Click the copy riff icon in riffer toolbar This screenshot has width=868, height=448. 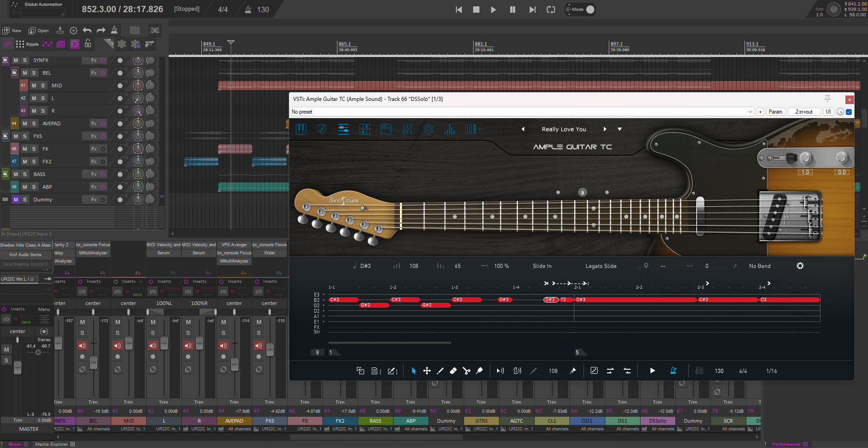click(x=360, y=371)
